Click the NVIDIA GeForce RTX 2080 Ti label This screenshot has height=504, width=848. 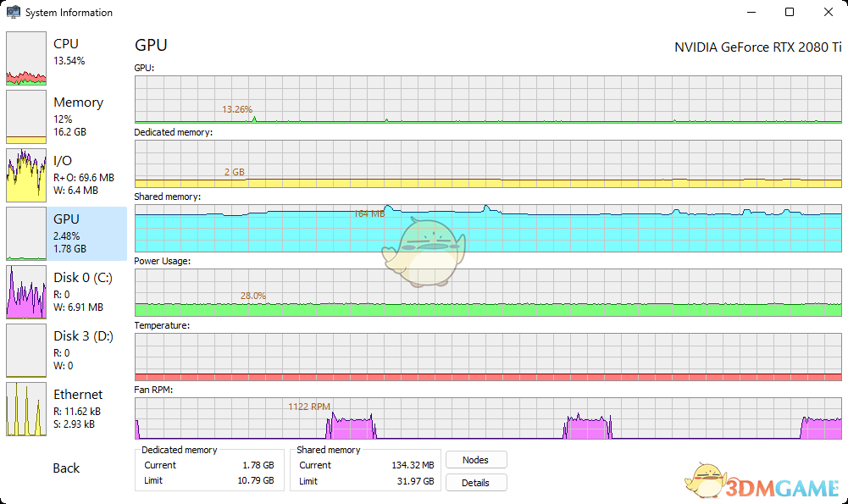click(x=758, y=47)
